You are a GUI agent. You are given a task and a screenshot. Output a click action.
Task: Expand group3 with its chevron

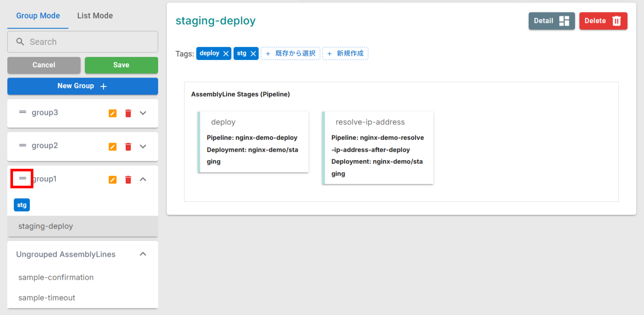(143, 113)
